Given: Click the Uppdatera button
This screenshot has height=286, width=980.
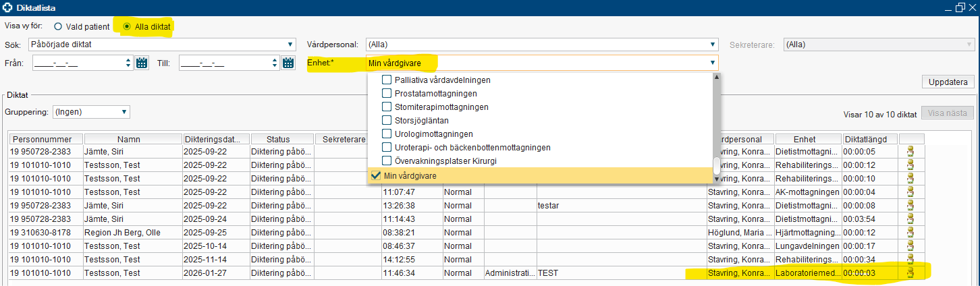Looking at the screenshot, I should tap(948, 82).
